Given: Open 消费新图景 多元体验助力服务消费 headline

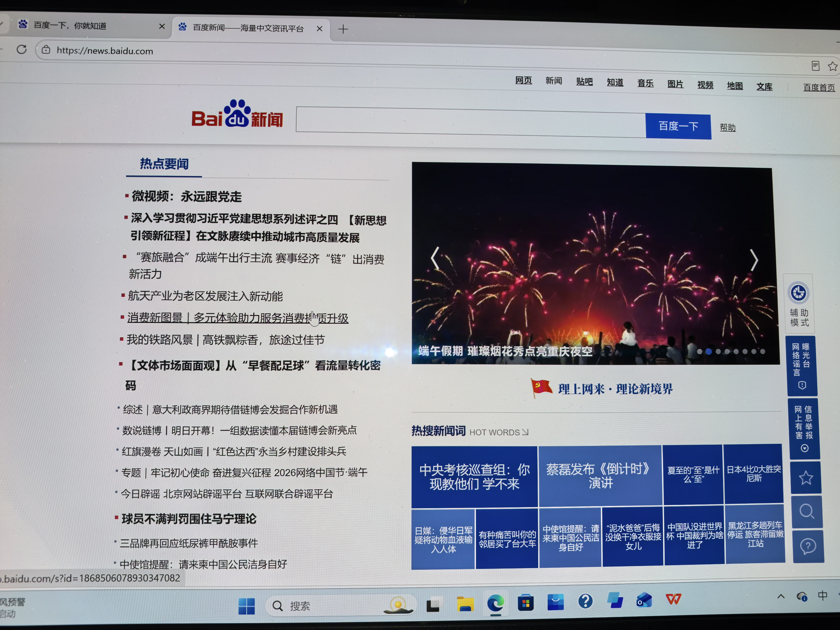Looking at the screenshot, I should [238, 318].
